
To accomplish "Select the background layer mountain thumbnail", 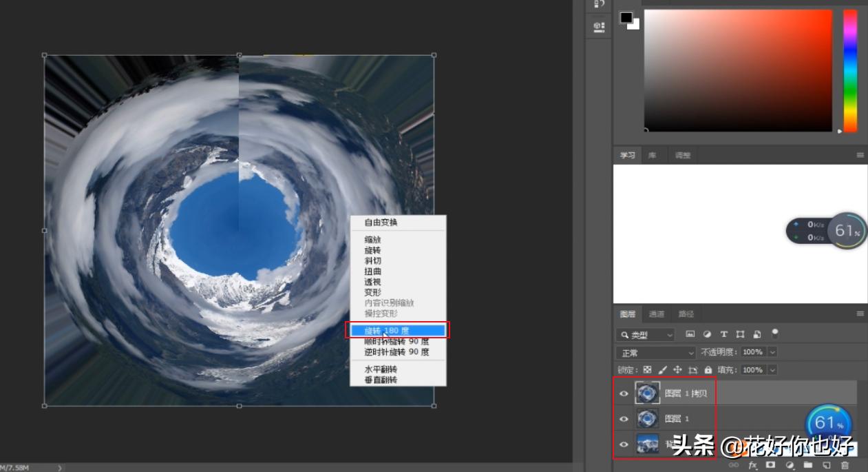I will click(x=647, y=444).
